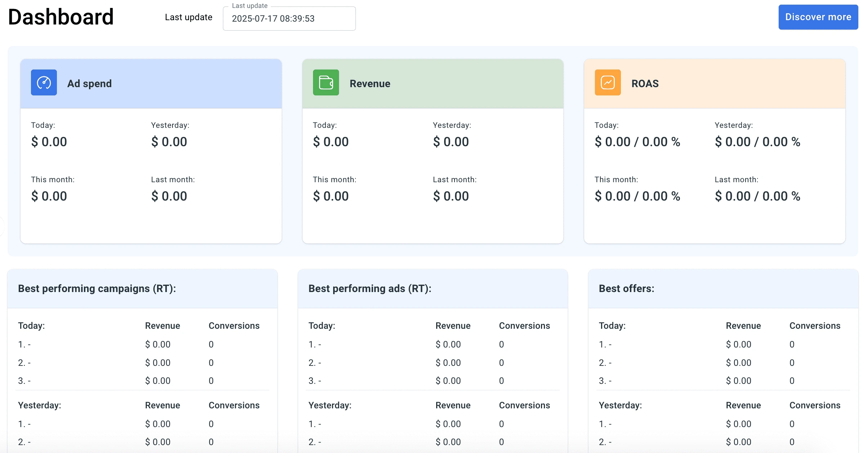Click Best offers Yesterday Revenue header
The width and height of the screenshot is (868, 453).
[743, 405]
